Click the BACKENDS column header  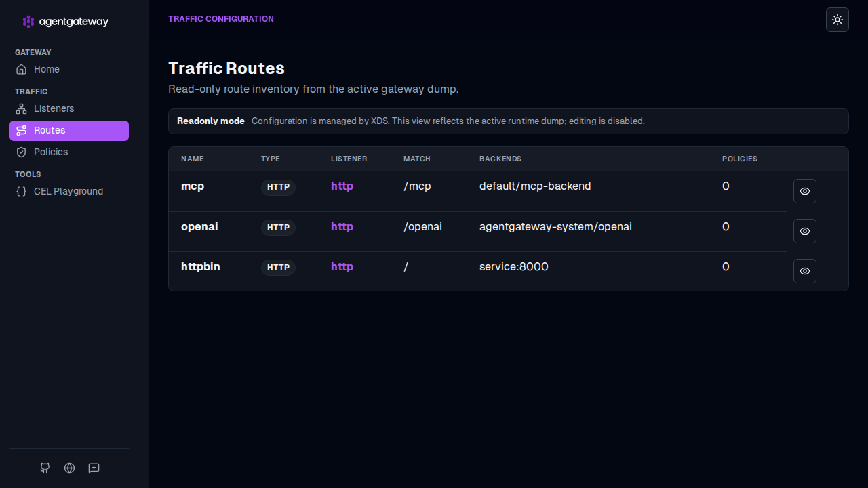500,159
